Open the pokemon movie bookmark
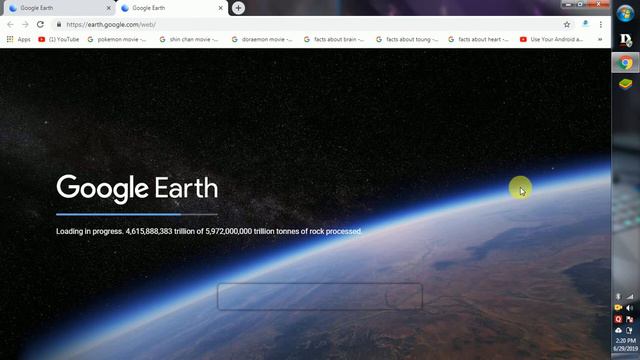The height and width of the screenshot is (360, 640). pyautogui.click(x=117, y=39)
